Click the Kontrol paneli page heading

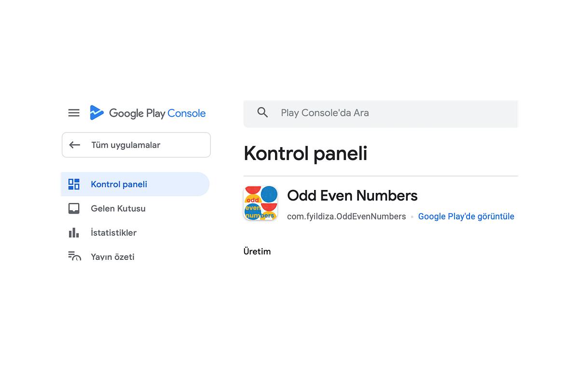click(x=305, y=153)
